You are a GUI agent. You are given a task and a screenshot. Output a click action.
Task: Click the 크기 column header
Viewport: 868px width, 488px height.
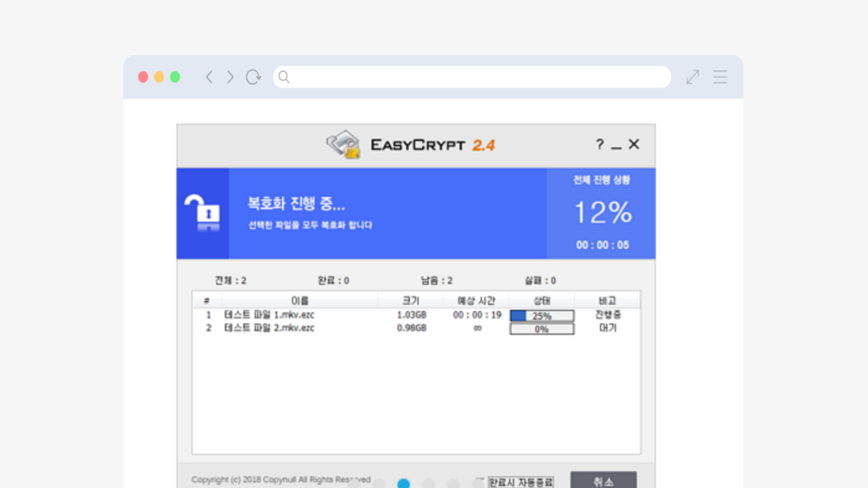coord(412,299)
